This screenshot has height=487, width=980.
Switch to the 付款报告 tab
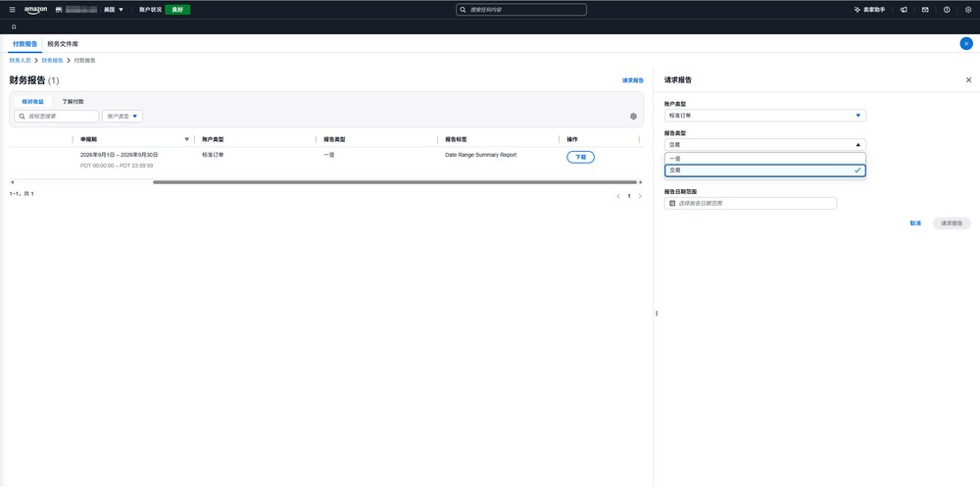pos(25,44)
